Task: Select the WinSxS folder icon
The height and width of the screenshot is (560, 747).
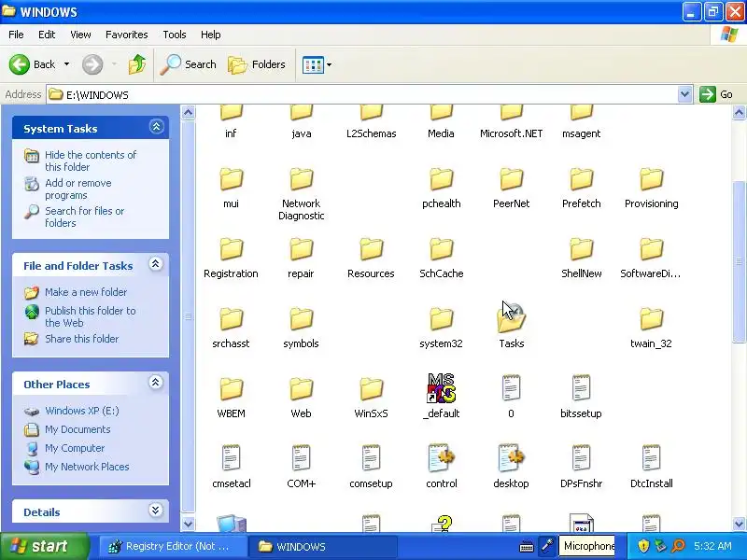Action: (371, 389)
